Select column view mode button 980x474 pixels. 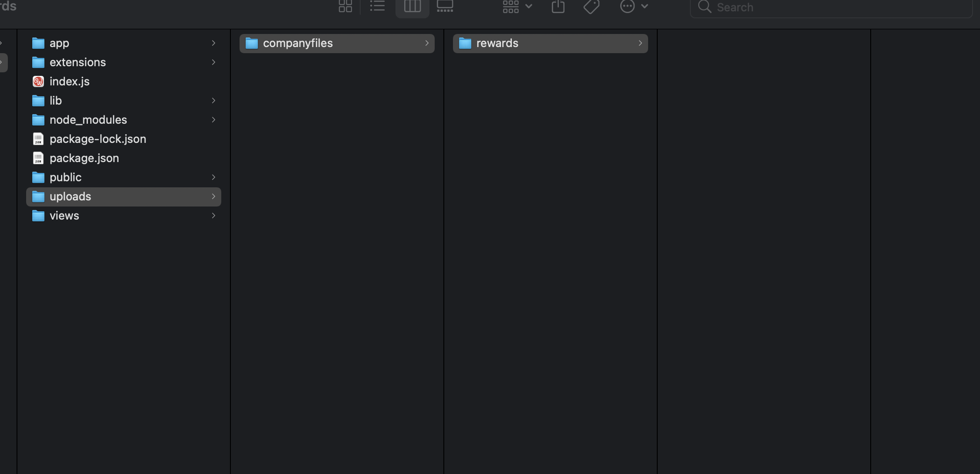[412, 6]
